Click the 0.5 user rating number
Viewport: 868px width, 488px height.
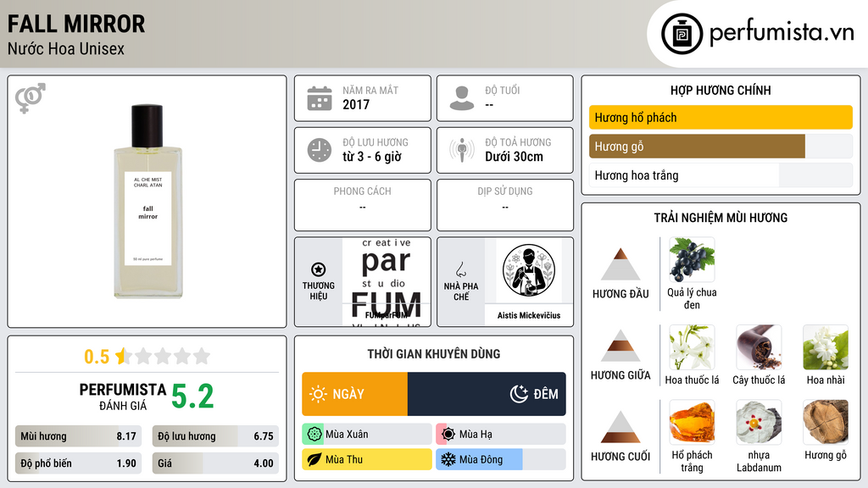click(x=97, y=357)
